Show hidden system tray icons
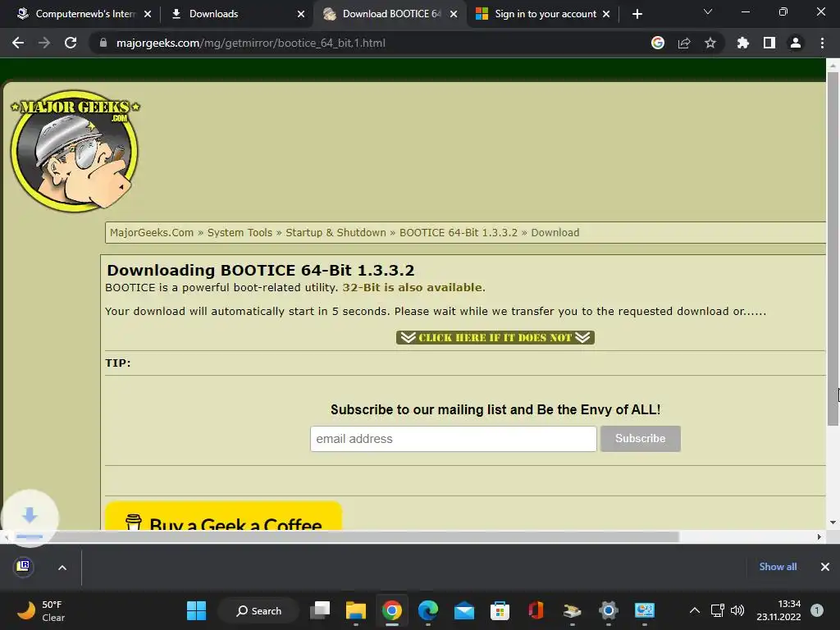The image size is (840, 630). 695,610
